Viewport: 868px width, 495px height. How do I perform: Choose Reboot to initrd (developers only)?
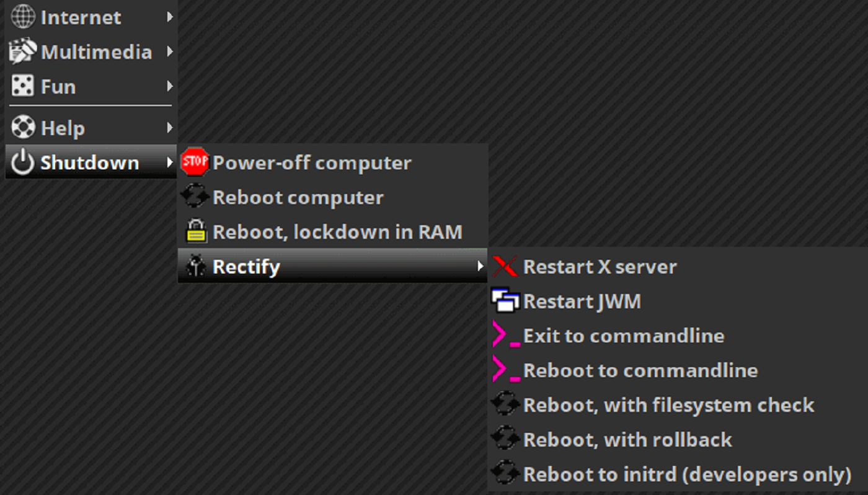click(688, 474)
